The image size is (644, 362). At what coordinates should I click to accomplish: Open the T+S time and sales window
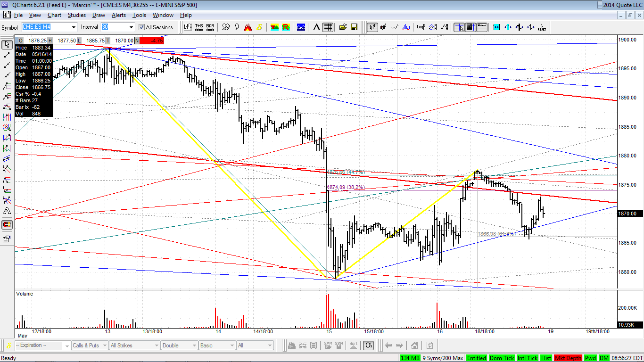[x=199, y=27]
